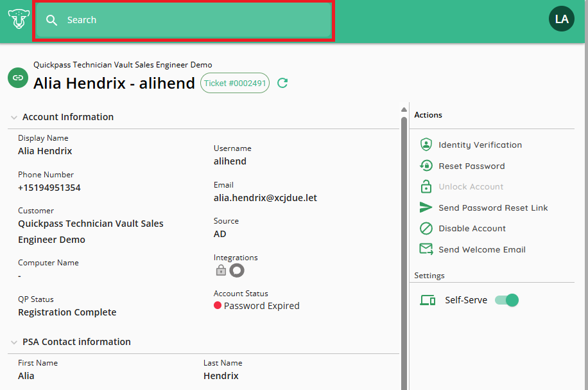
Task: Click the grey circle integration icon
Action: (x=237, y=270)
